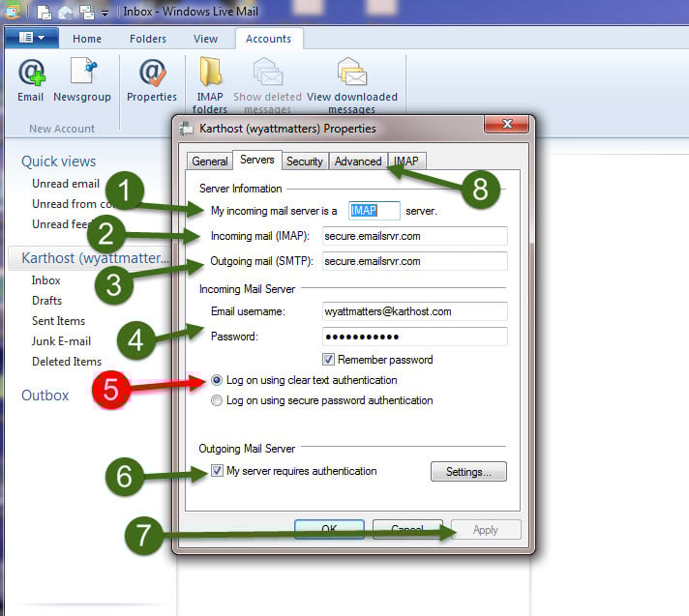Open the Drafts folder
Viewport: 689px width, 616px height.
point(46,301)
